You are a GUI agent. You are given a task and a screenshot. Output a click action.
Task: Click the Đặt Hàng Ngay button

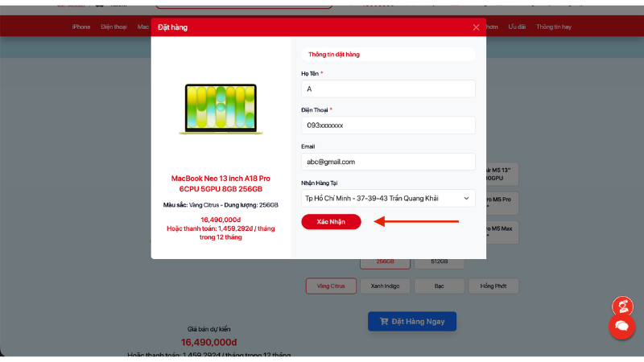(x=412, y=321)
